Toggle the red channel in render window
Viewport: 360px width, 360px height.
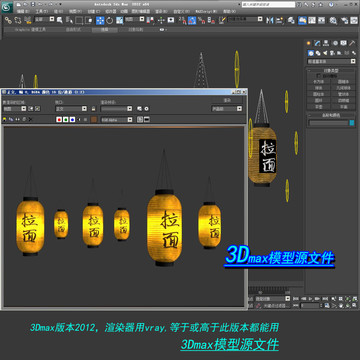click(59, 120)
